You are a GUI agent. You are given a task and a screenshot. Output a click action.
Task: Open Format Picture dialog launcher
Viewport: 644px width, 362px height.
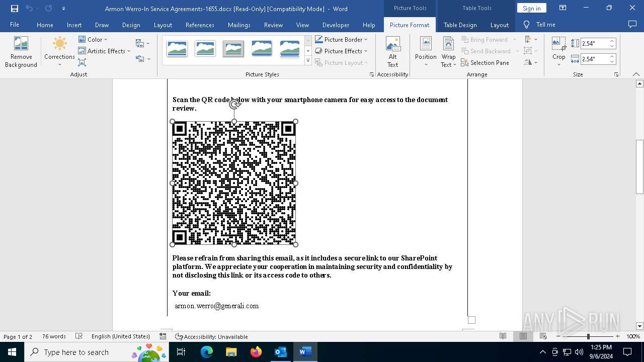tap(372, 74)
